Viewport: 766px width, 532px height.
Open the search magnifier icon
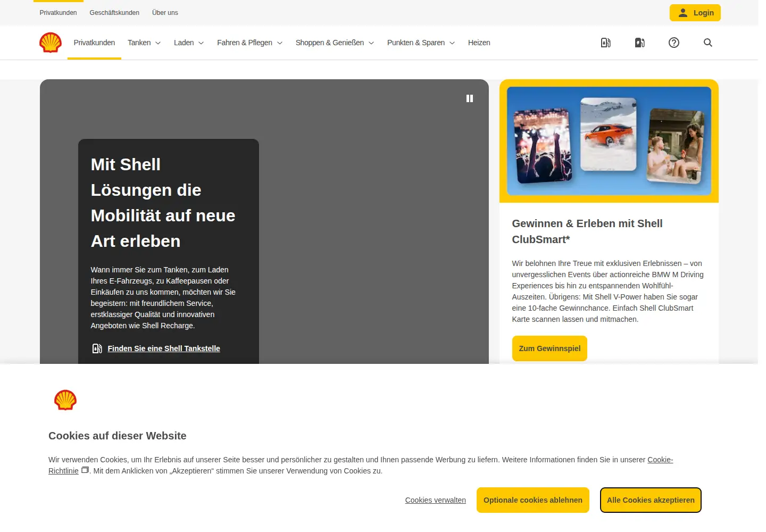(x=708, y=43)
